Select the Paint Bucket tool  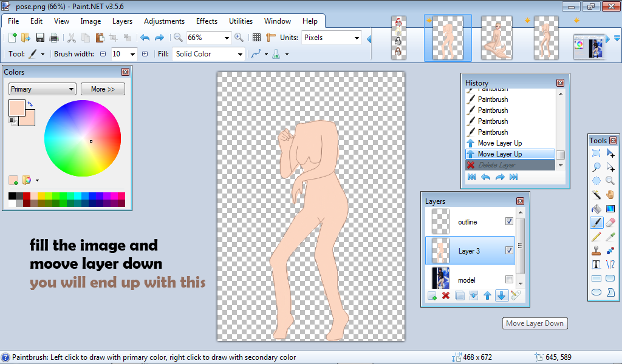[x=596, y=208]
